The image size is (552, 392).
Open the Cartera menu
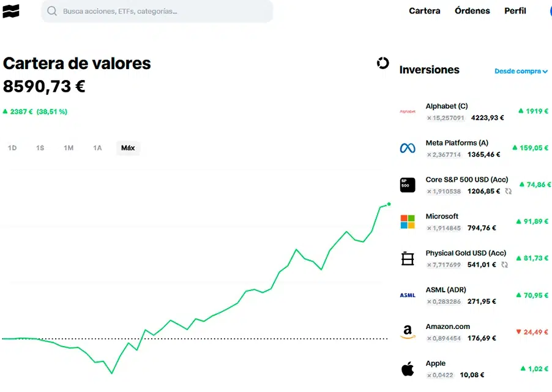[424, 10]
